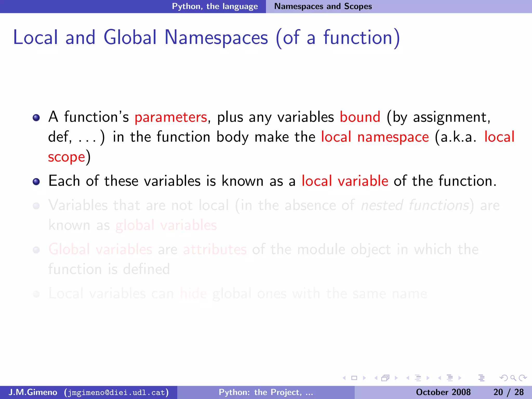Go to previous frame arrow
Viewport: 532px width, 399px height.
(x=376, y=378)
